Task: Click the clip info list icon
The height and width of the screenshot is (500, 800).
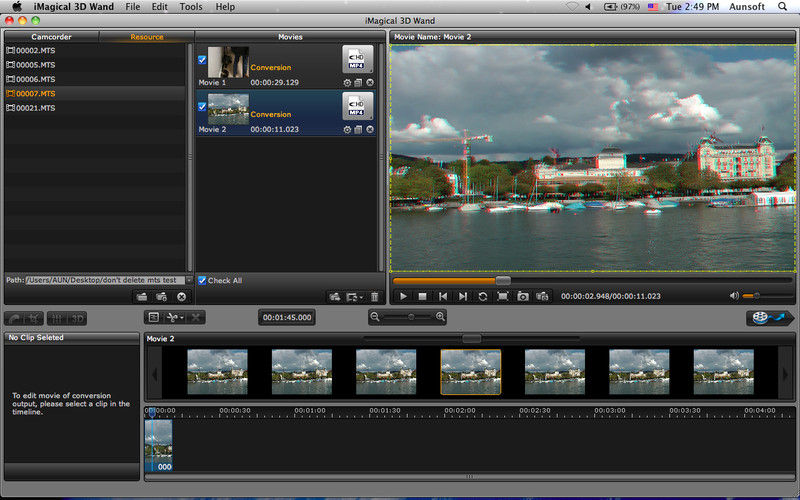Action: [154, 317]
